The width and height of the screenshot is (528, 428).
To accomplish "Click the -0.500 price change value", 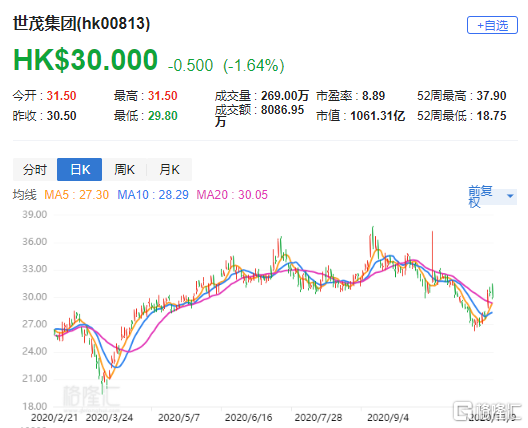I will [x=191, y=65].
